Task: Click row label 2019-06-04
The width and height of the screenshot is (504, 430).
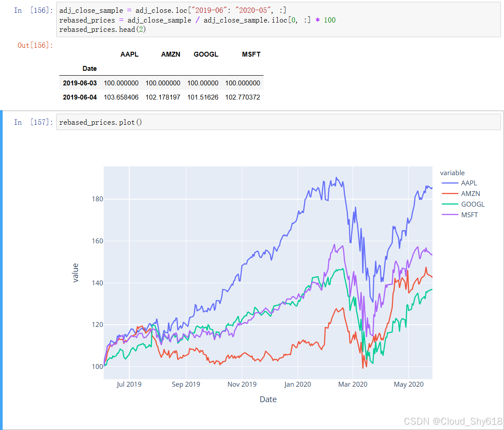Action: [x=80, y=97]
